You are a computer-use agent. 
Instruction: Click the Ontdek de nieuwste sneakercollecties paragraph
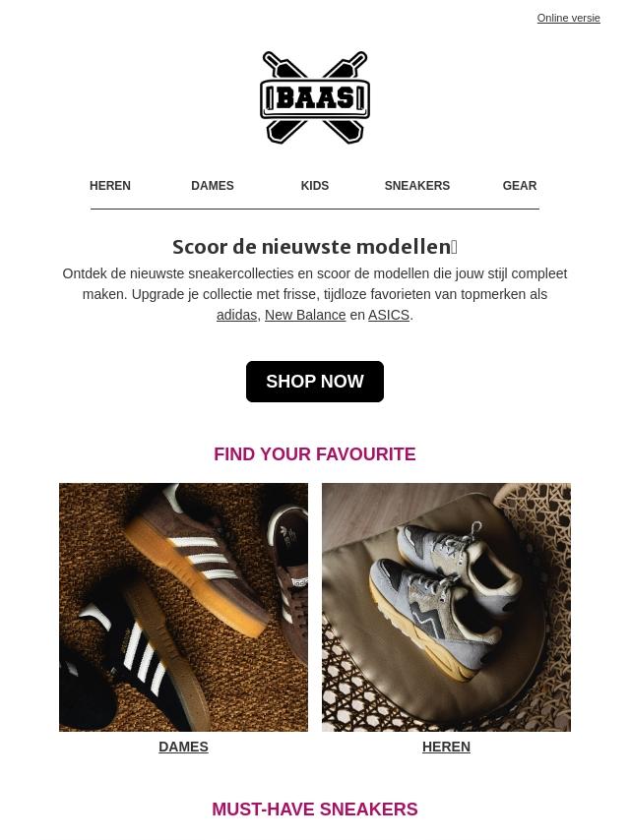(x=315, y=294)
